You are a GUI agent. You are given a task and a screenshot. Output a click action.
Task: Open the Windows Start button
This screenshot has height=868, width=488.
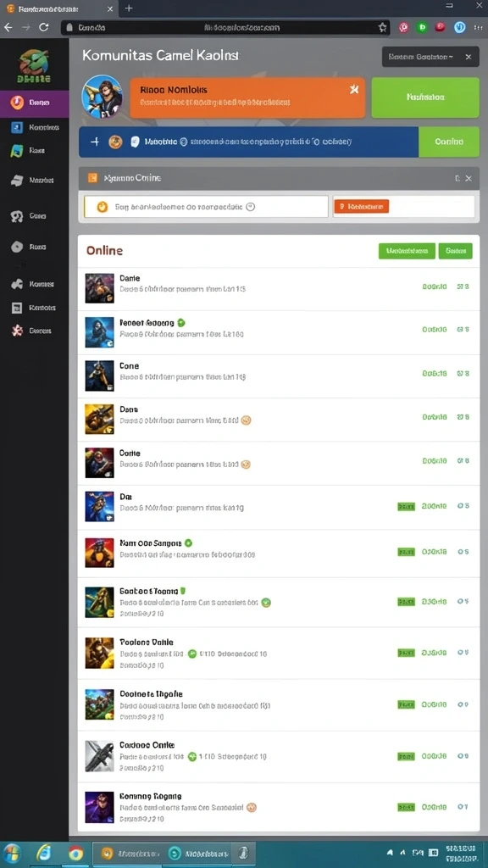click(x=12, y=853)
